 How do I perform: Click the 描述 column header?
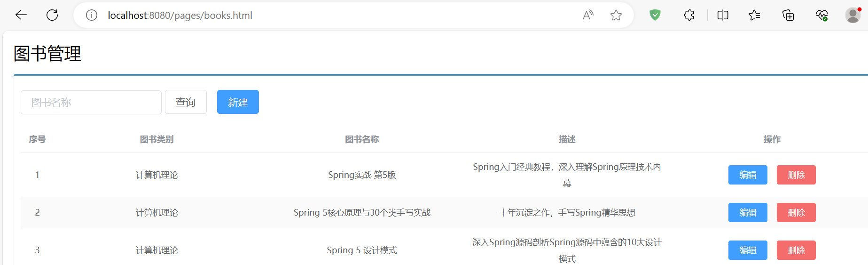coord(567,139)
